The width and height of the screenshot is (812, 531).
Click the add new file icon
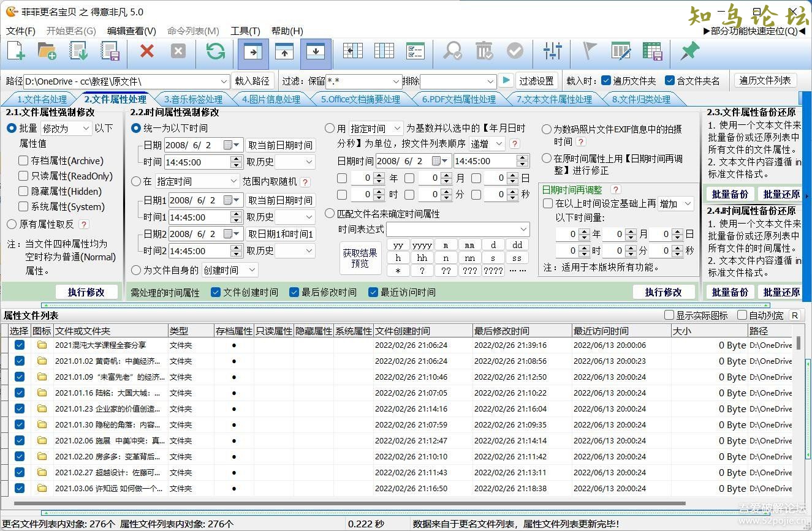coord(17,51)
